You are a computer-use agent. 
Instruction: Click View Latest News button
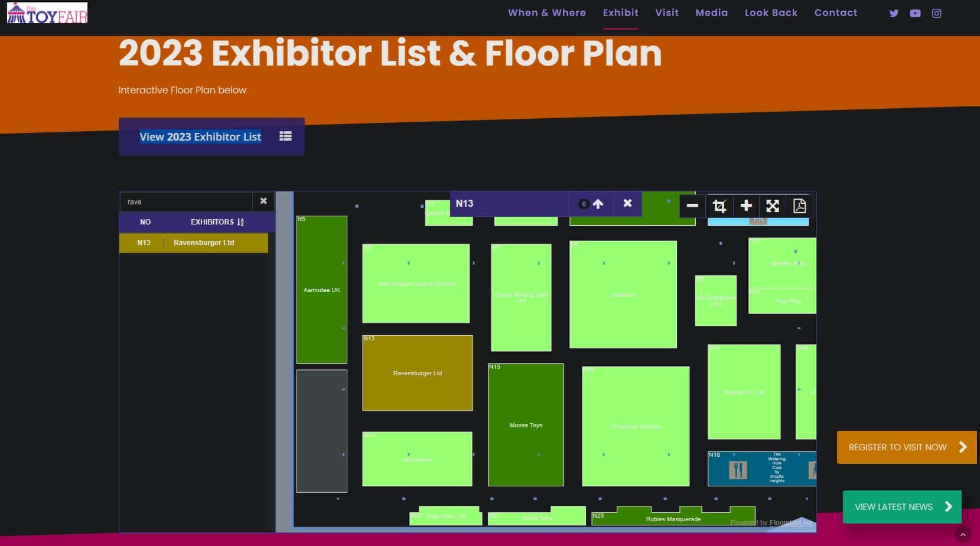[902, 507]
